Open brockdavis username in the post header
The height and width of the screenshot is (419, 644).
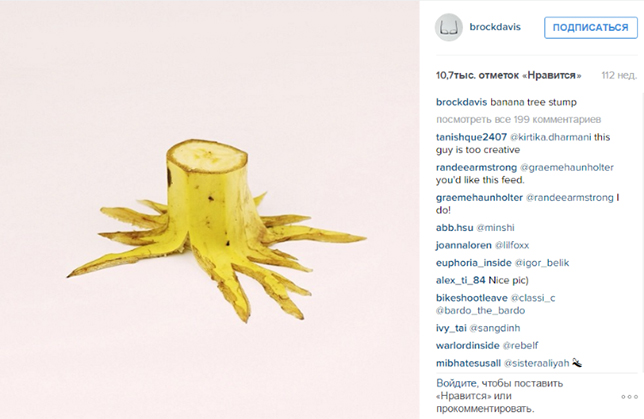[495, 27]
